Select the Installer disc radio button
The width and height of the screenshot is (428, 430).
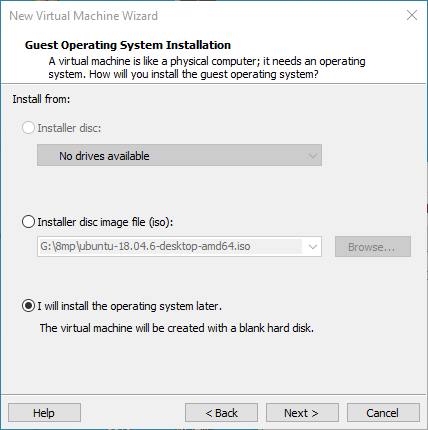28,128
